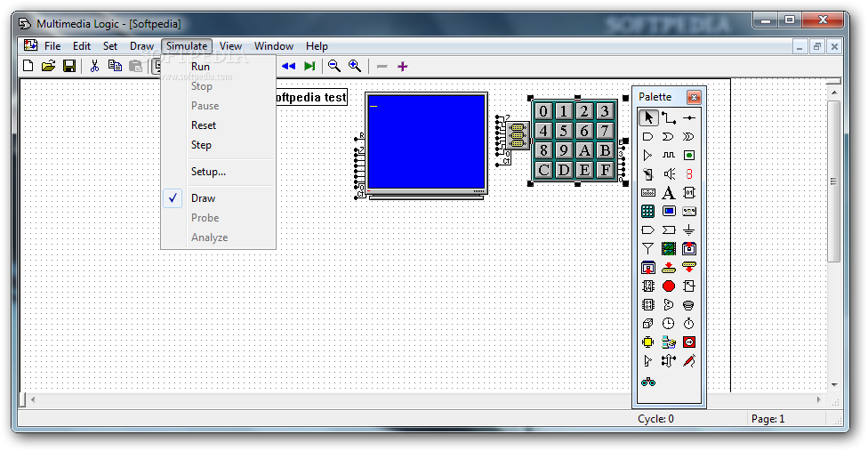Pick the toggle Switch device in Palette
Viewport: 868px width, 451px height.
[648, 174]
